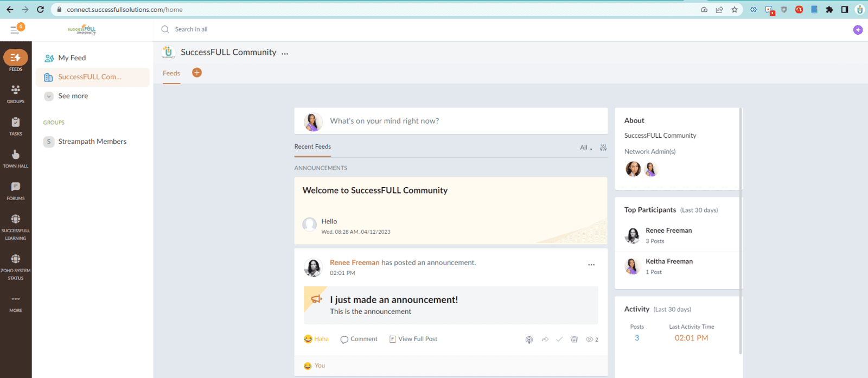This screenshot has height=378, width=868.
Task: Open Zoho System Status in the sidebar
Action: (x=16, y=267)
